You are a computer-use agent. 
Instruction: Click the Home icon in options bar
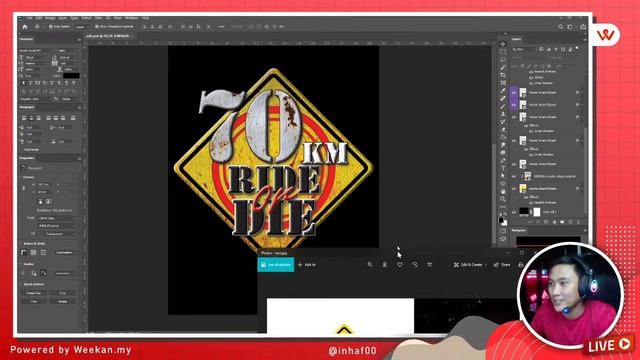tap(24, 27)
